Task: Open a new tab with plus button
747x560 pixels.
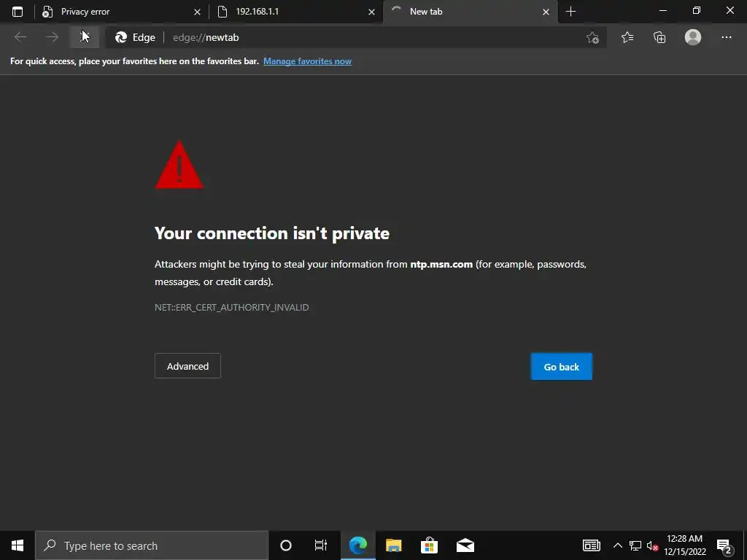Action: (x=570, y=12)
